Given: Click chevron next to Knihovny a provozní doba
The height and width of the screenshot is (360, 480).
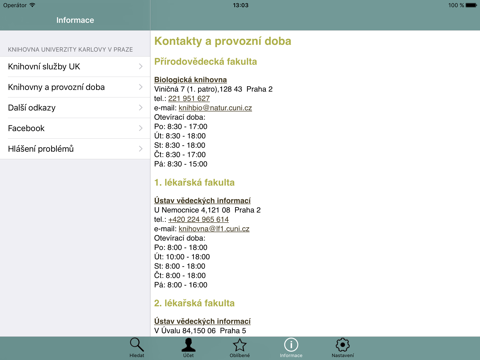Looking at the screenshot, I should click(x=141, y=87).
